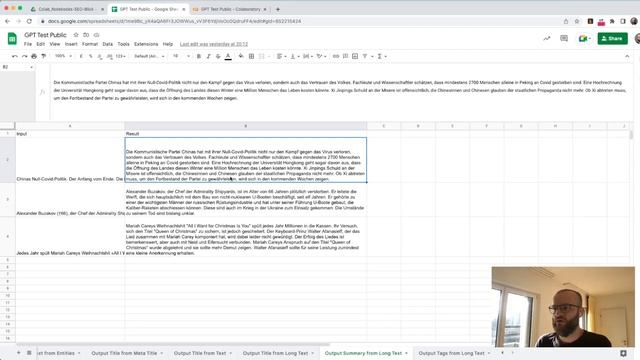640x360 pixels.
Task: Add a new sheet with plus button
Action: point(18,353)
